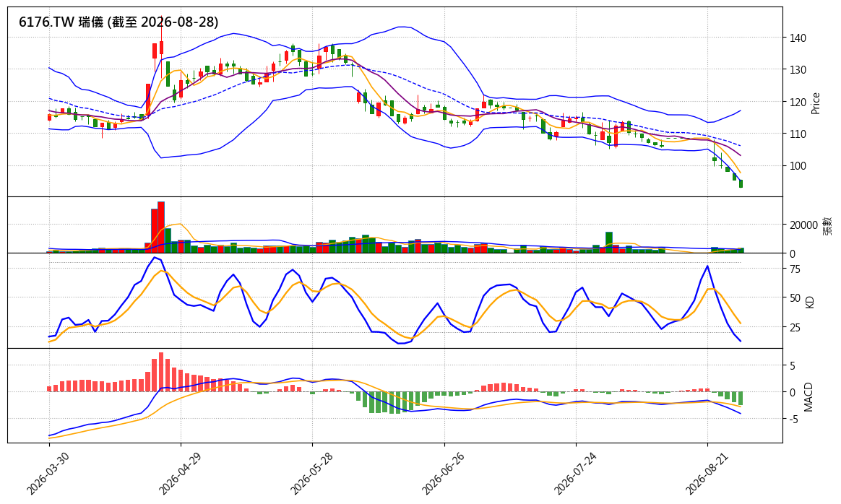Click the 120 price axis tick label

(797, 102)
